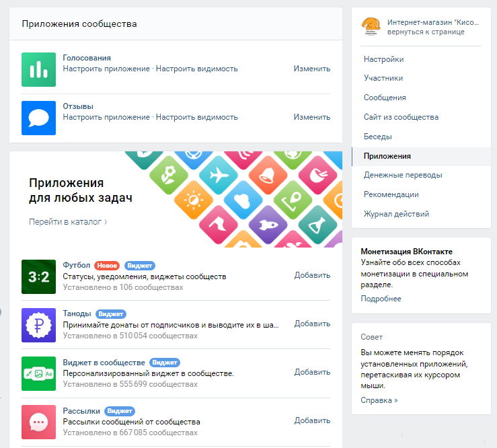Image resolution: width=497 pixels, height=448 pixels.
Task: Open the purple Таноды ruble icon
Action: click(38, 325)
